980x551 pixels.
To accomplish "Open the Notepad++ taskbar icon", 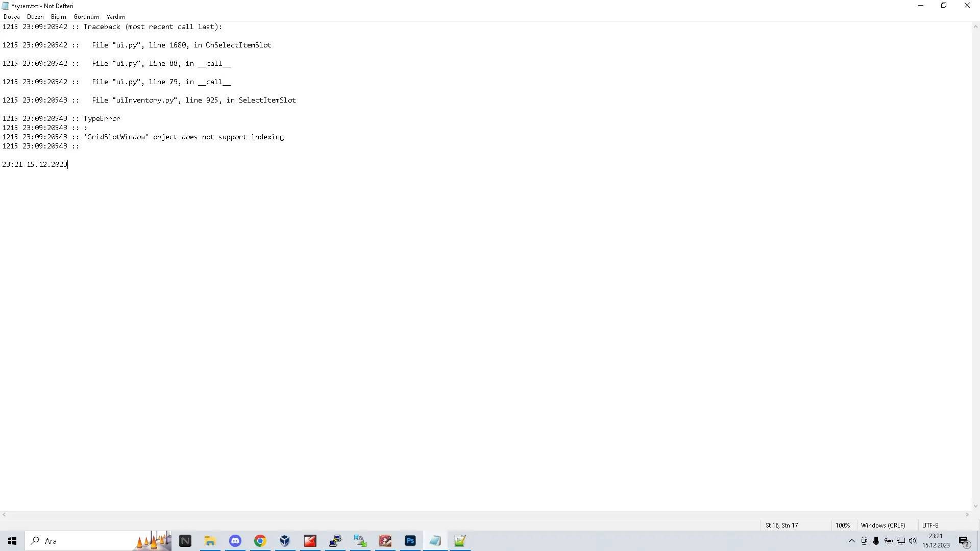I will pyautogui.click(x=460, y=541).
